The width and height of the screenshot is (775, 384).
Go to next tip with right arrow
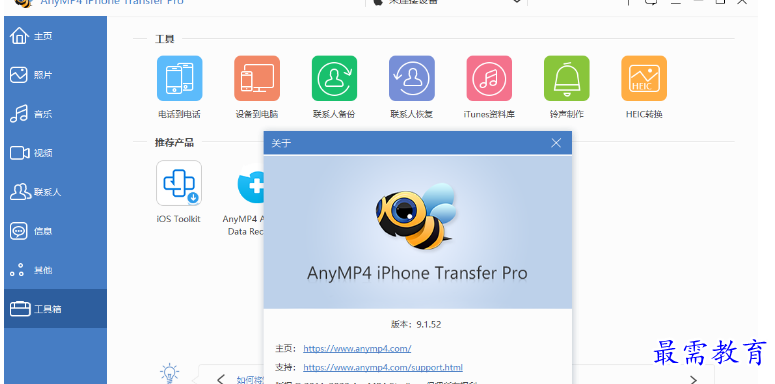[x=693, y=379]
